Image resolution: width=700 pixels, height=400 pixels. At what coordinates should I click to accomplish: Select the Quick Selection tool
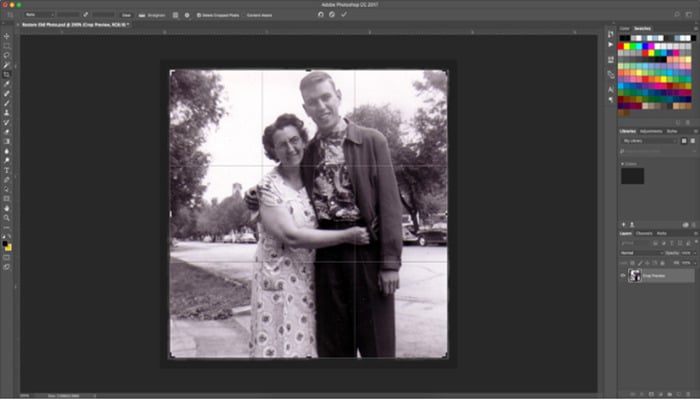click(x=7, y=65)
